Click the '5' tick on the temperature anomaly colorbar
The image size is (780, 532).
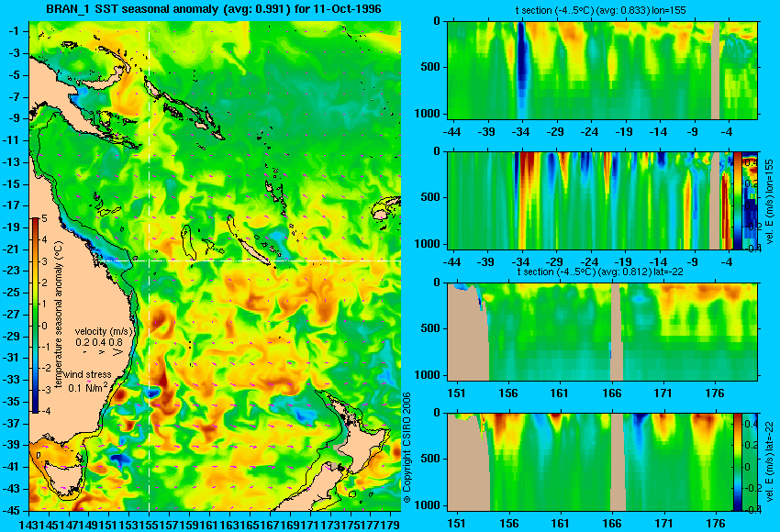pyautogui.click(x=44, y=218)
